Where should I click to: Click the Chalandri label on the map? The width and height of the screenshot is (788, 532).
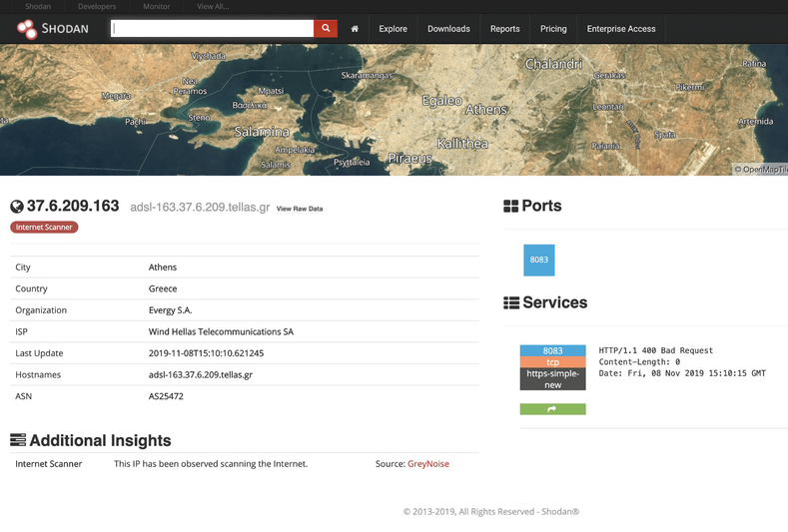(x=554, y=64)
